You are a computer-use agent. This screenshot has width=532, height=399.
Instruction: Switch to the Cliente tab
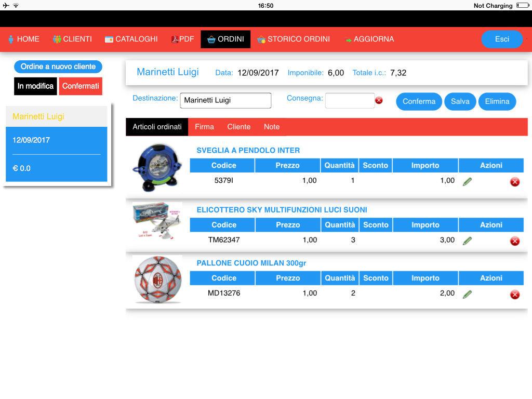[x=239, y=127]
